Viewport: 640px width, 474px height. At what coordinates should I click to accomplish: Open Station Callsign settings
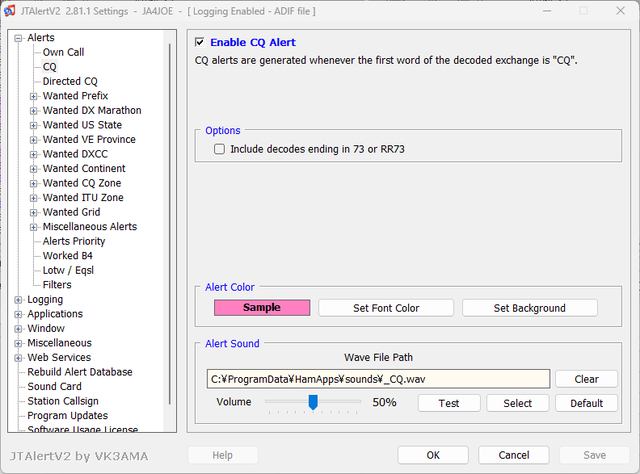pyautogui.click(x=63, y=401)
